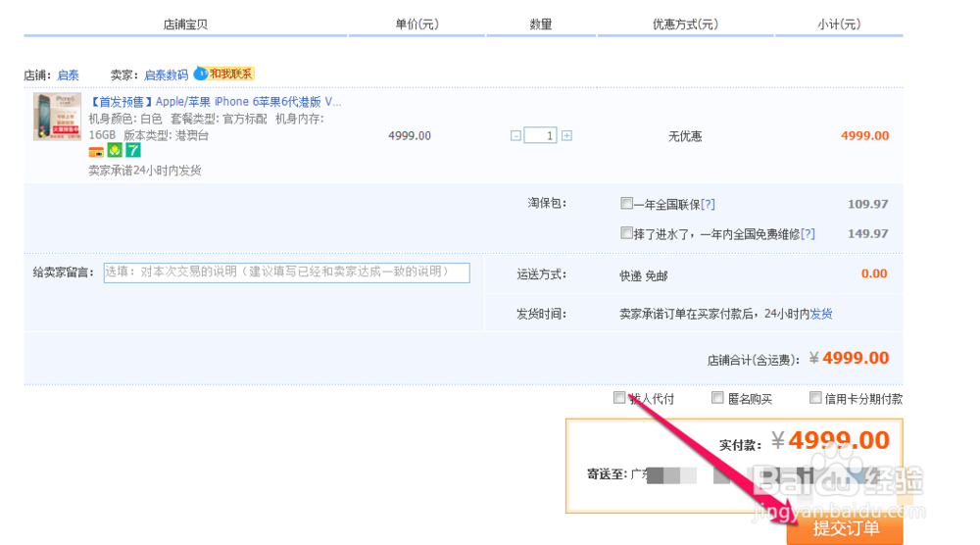Click the 149.97 repair price
Image resolution: width=980 pixels, height=545 pixels.
[x=867, y=233]
